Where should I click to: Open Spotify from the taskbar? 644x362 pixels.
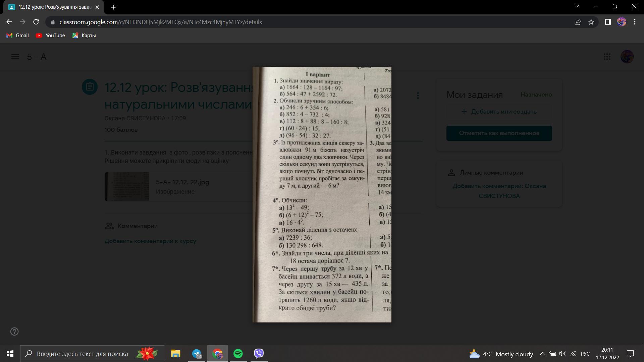(238, 354)
